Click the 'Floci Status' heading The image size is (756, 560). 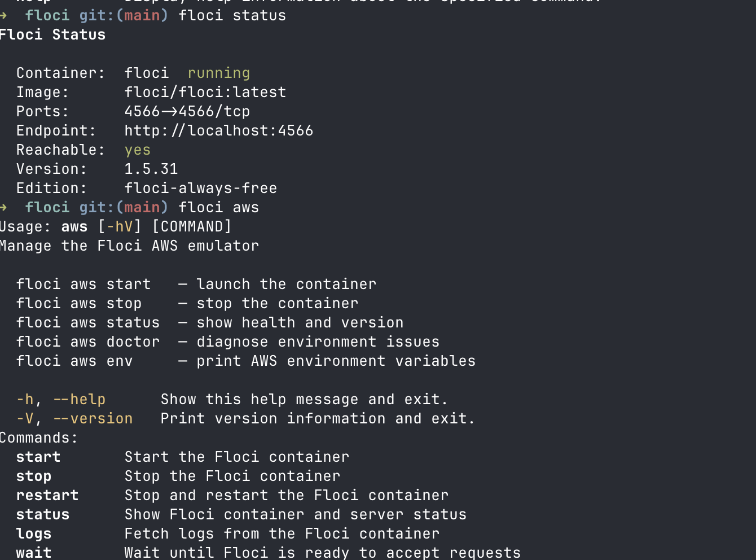[x=52, y=34]
